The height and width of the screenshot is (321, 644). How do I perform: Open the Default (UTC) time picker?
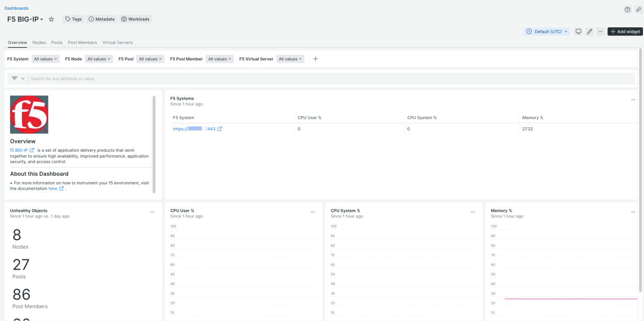click(547, 32)
